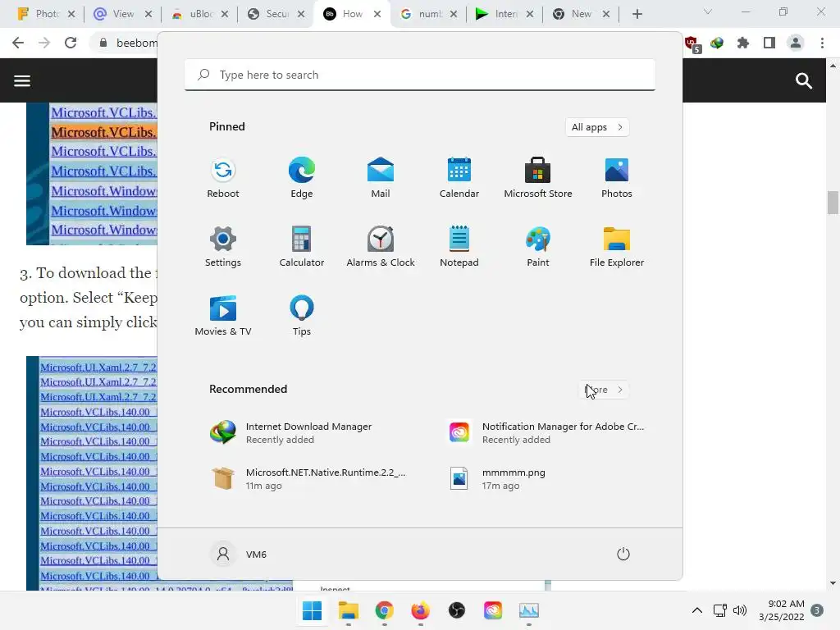Open File Explorer from the taskbar

point(348,610)
